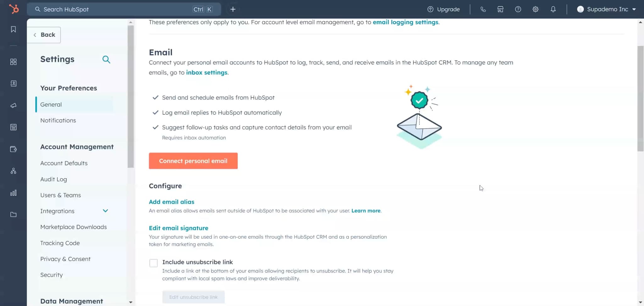Open the marketplace storefront icon
This screenshot has width=644, height=306.
tap(500, 9)
